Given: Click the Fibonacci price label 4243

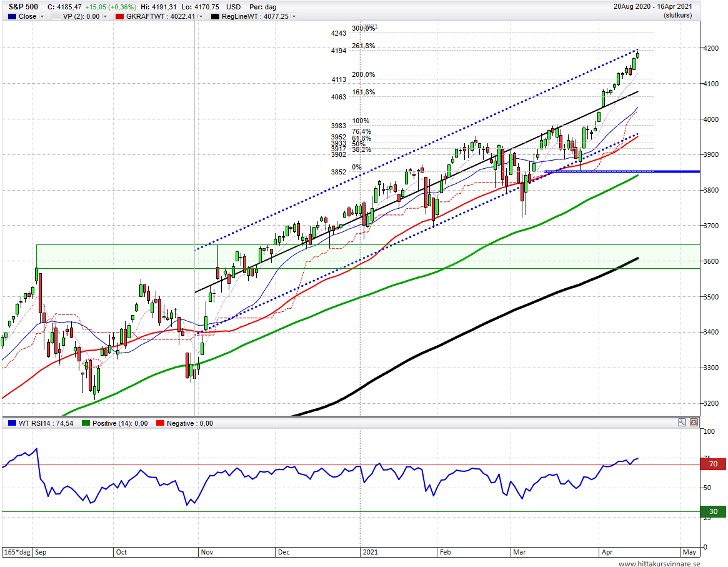Looking at the screenshot, I should [339, 33].
